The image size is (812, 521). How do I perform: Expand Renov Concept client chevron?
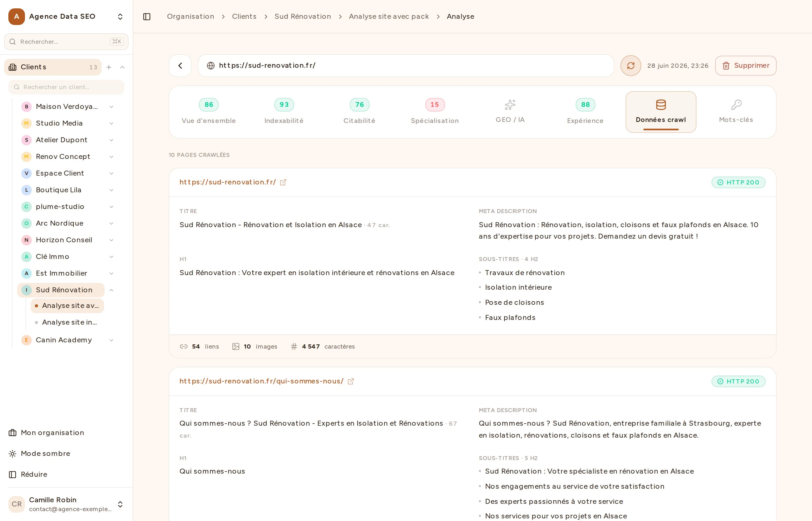click(x=111, y=157)
